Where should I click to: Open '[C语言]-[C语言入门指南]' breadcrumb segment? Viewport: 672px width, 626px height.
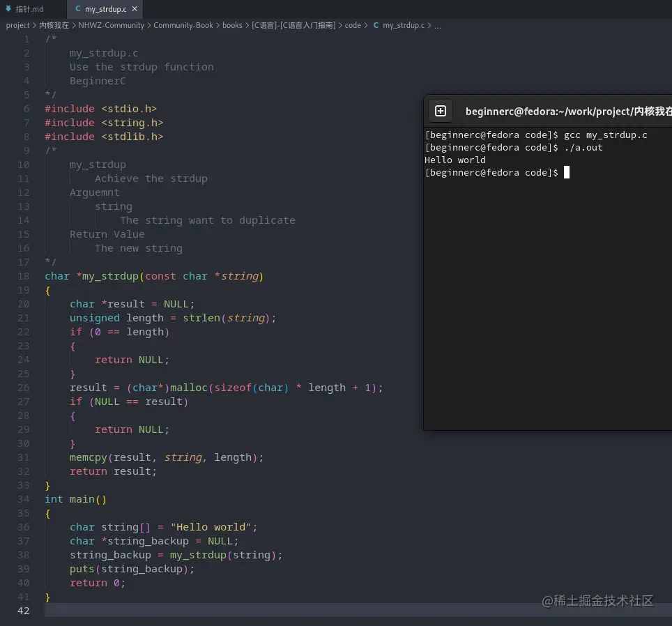293,25
